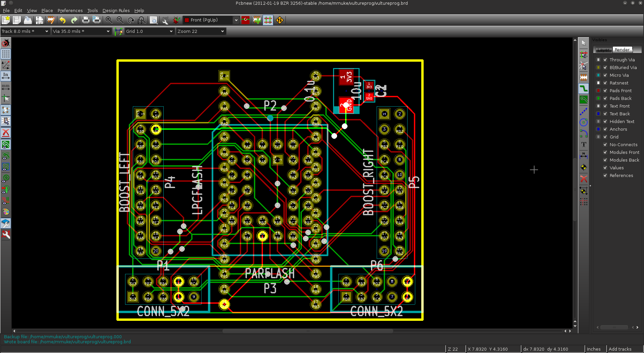Screen dimensions: 644x353
Task: Click Pads Back green color swatch
Action: coord(598,98)
